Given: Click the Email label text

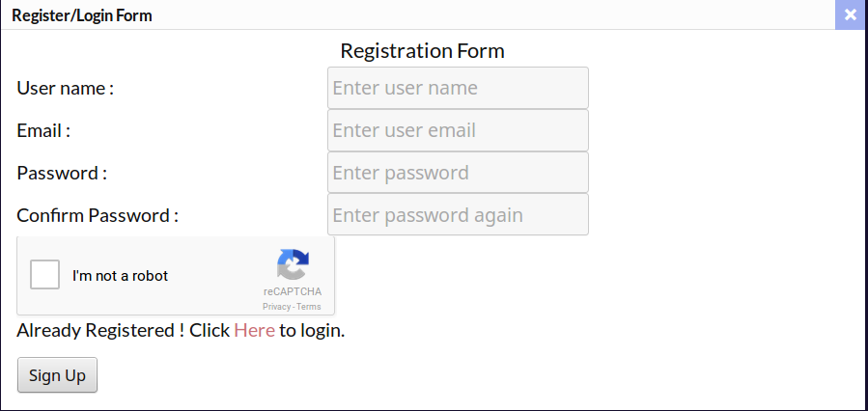Looking at the screenshot, I should point(43,130).
